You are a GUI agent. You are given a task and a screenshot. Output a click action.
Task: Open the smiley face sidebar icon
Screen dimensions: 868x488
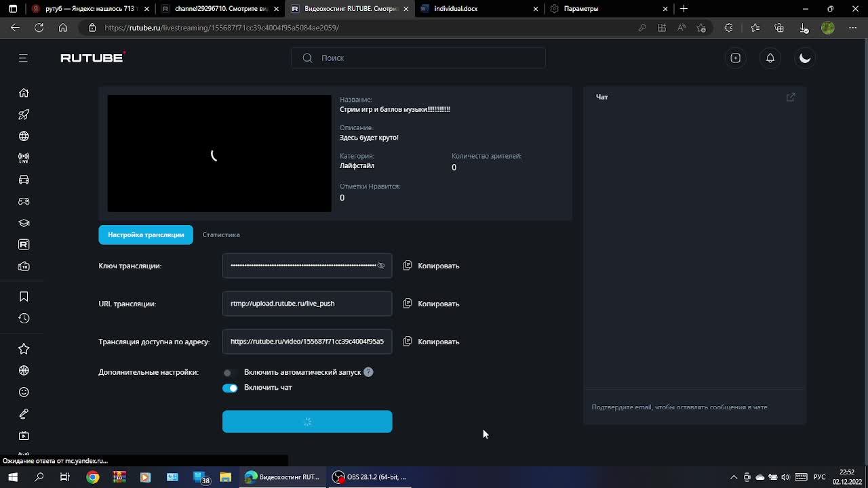tap(24, 392)
